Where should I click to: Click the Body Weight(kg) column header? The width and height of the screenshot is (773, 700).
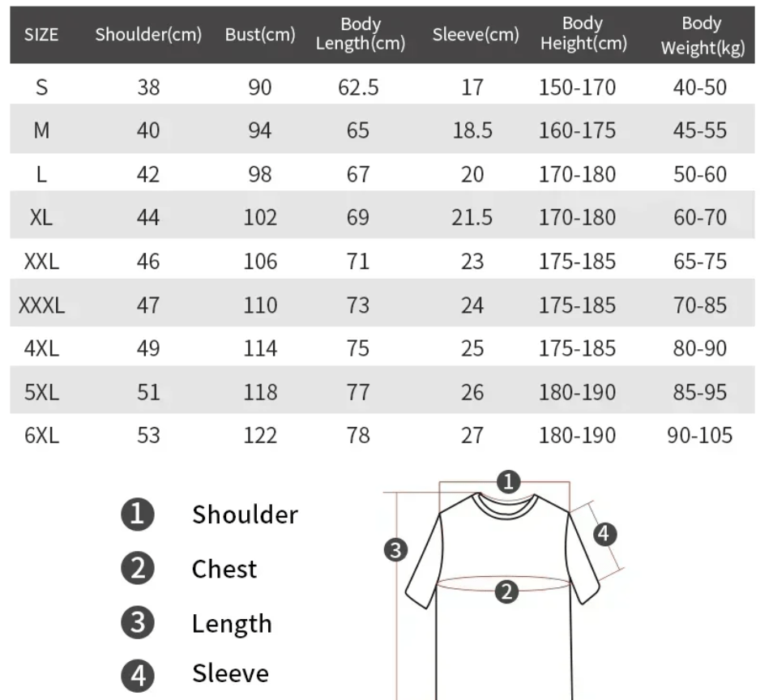point(702,36)
